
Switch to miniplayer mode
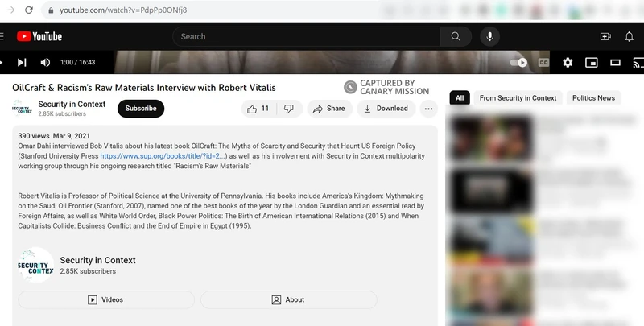[x=591, y=63]
